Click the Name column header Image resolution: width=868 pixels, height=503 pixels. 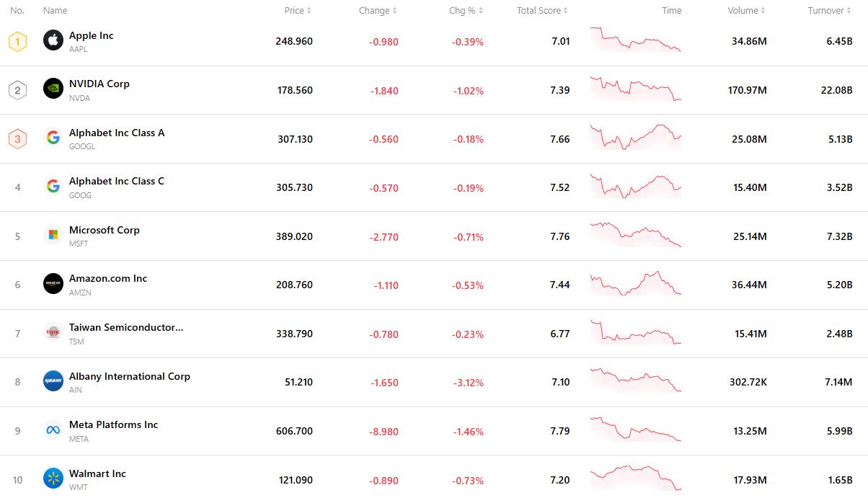point(55,11)
